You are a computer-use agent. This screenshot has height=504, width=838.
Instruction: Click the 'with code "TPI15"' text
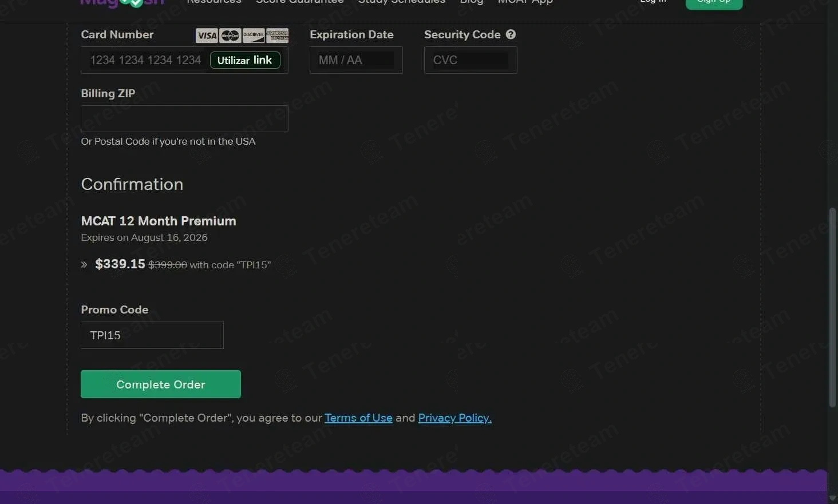[x=230, y=265]
